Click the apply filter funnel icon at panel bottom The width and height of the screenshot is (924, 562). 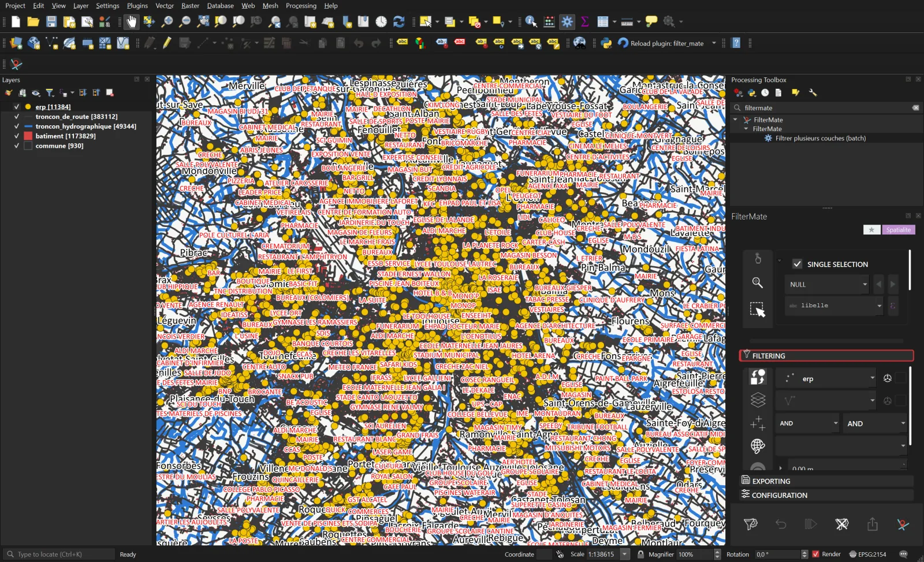(x=750, y=524)
